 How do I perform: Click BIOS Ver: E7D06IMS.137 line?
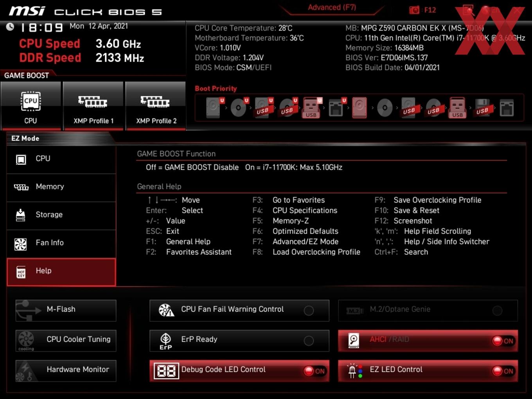(x=386, y=58)
